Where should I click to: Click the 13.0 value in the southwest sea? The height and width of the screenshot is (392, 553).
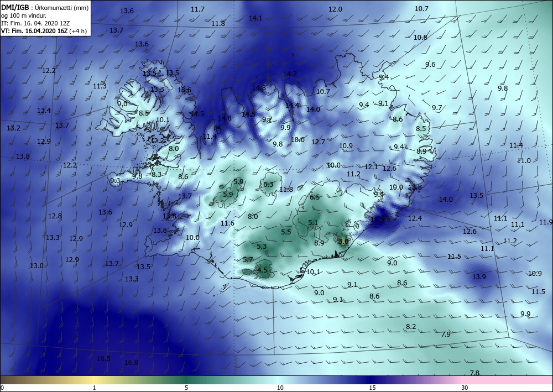tap(36, 266)
